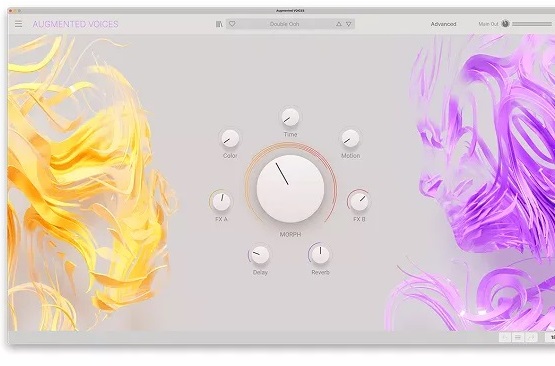
Task: Open the Advanced panel
Action: [443, 24]
